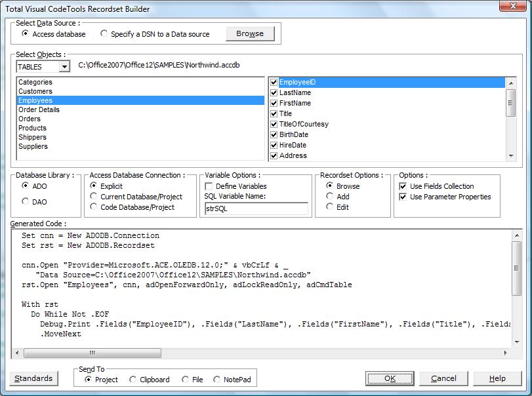Enable the Define Variables checkbox
Screen dimensions: 532x396
point(209,186)
